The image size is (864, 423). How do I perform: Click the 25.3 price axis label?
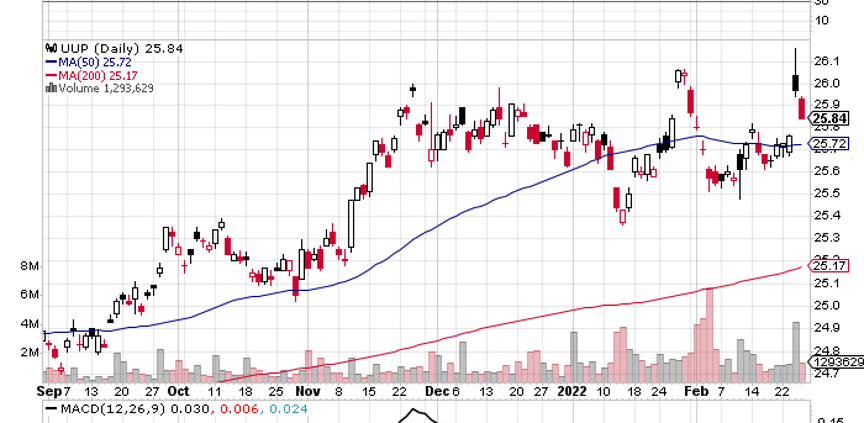click(x=827, y=238)
